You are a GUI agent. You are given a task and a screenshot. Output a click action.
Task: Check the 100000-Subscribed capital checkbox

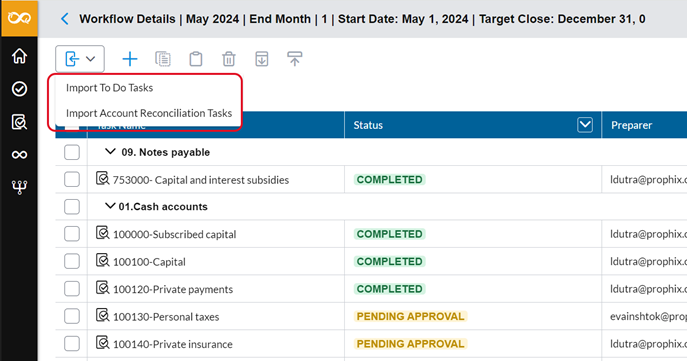[72, 234]
